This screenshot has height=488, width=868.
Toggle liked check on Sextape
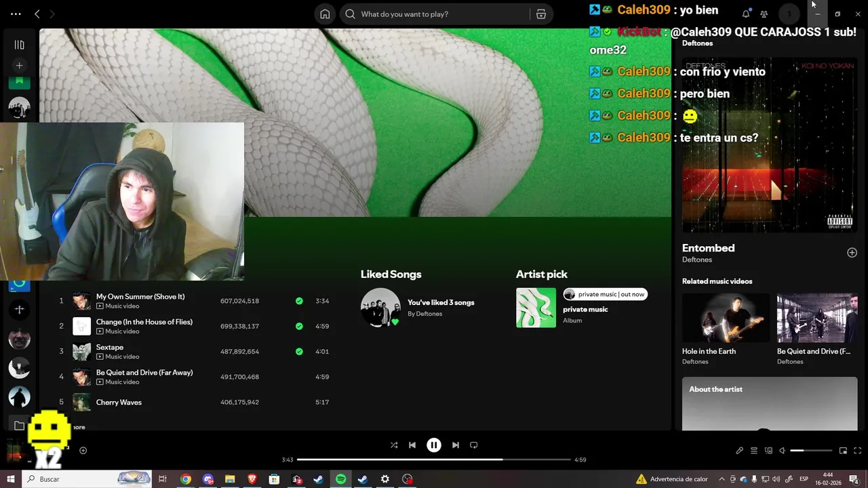[299, 351]
